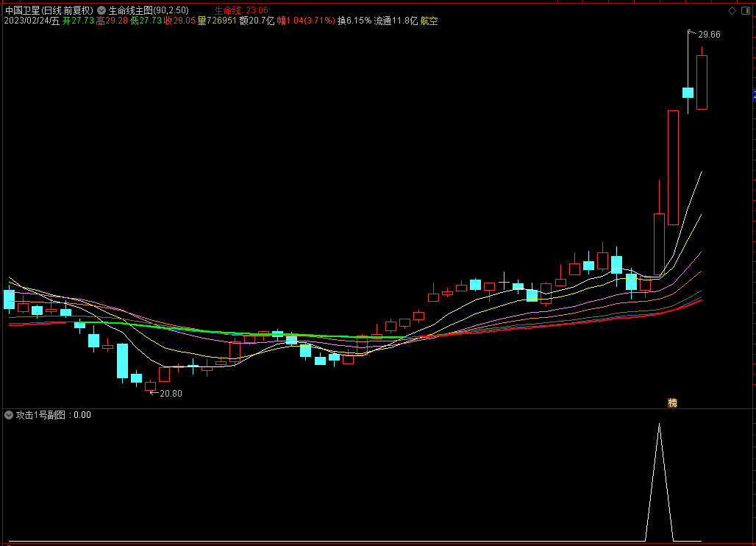Click the low price 低27.73
The image size is (756, 546).
pos(146,21)
